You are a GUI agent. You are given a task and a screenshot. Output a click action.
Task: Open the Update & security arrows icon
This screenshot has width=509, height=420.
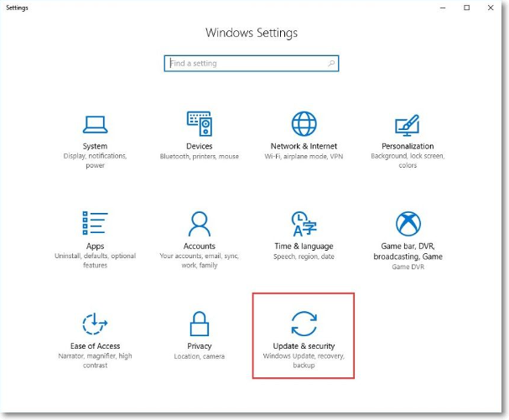(x=304, y=324)
